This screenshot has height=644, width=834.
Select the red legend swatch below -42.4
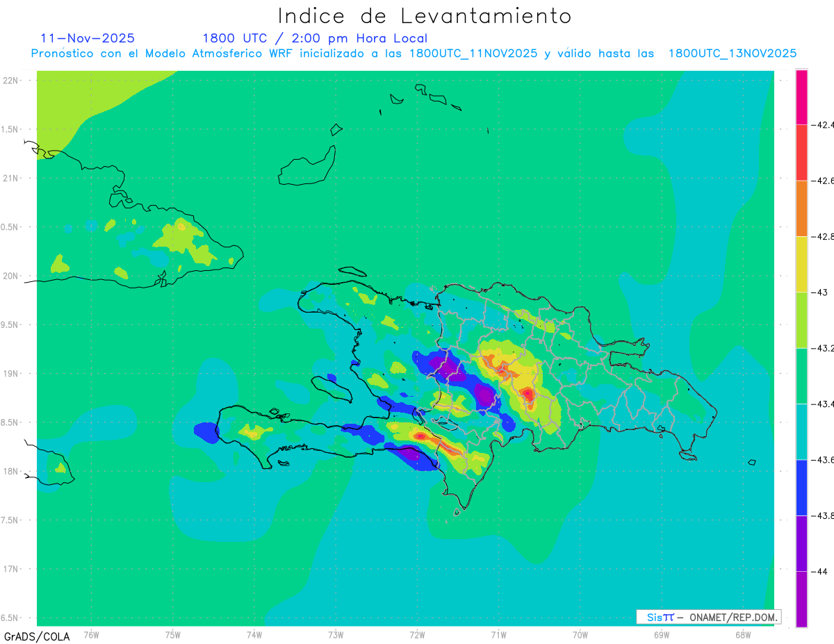[801, 153]
